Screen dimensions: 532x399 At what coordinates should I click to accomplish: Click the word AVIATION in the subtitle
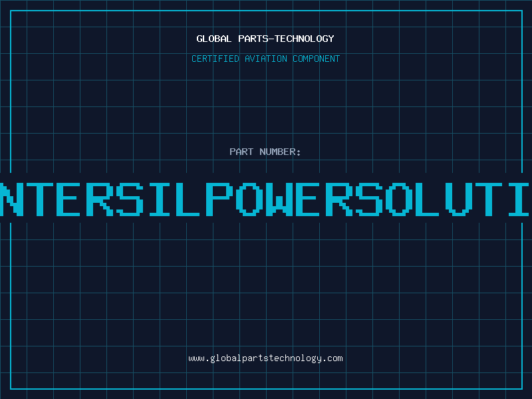tap(266, 59)
